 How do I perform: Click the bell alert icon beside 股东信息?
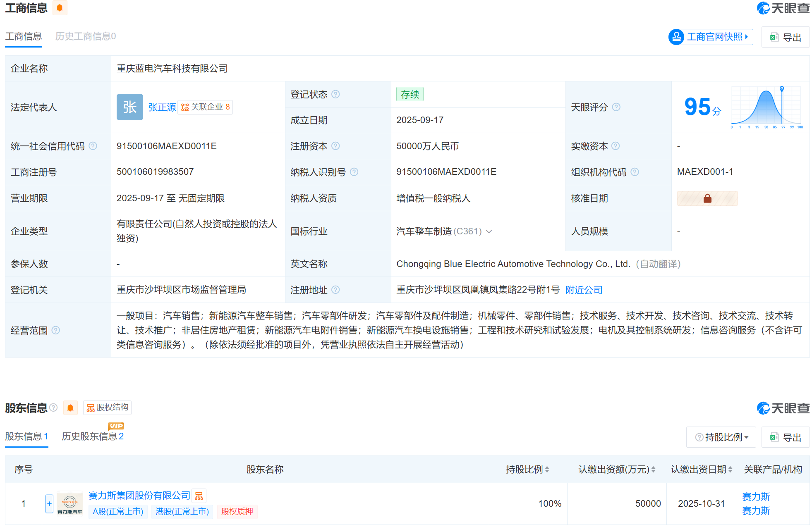(x=70, y=408)
